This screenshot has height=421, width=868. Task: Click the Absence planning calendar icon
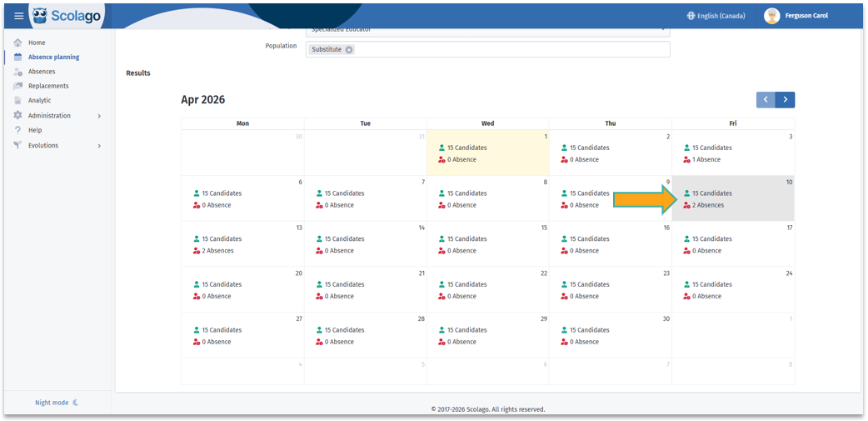click(17, 57)
